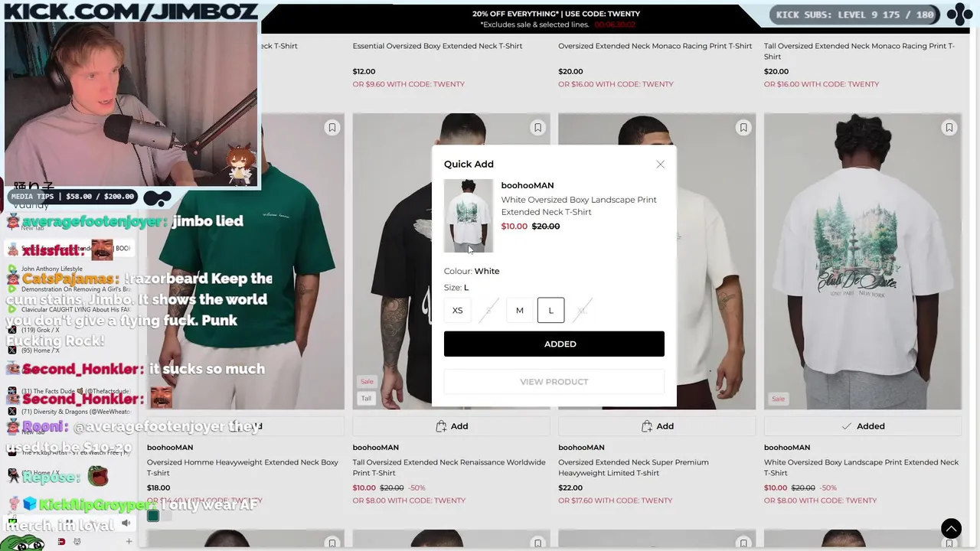980x551 pixels.
Task: Click the shopping bag icon on the Renaissance tee's Add button
Action: tap(441, 426)
